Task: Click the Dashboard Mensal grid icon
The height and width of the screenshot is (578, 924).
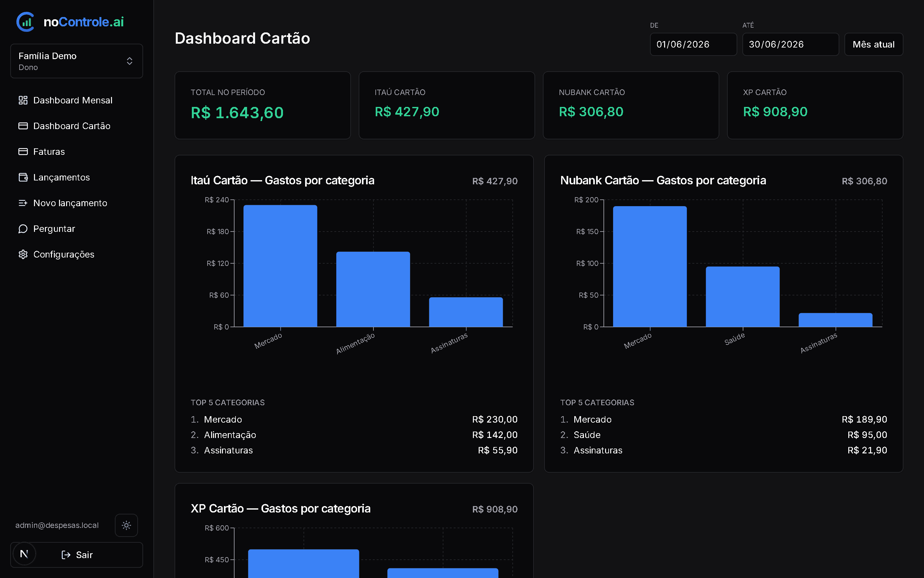Action: (x=23, y=100)
